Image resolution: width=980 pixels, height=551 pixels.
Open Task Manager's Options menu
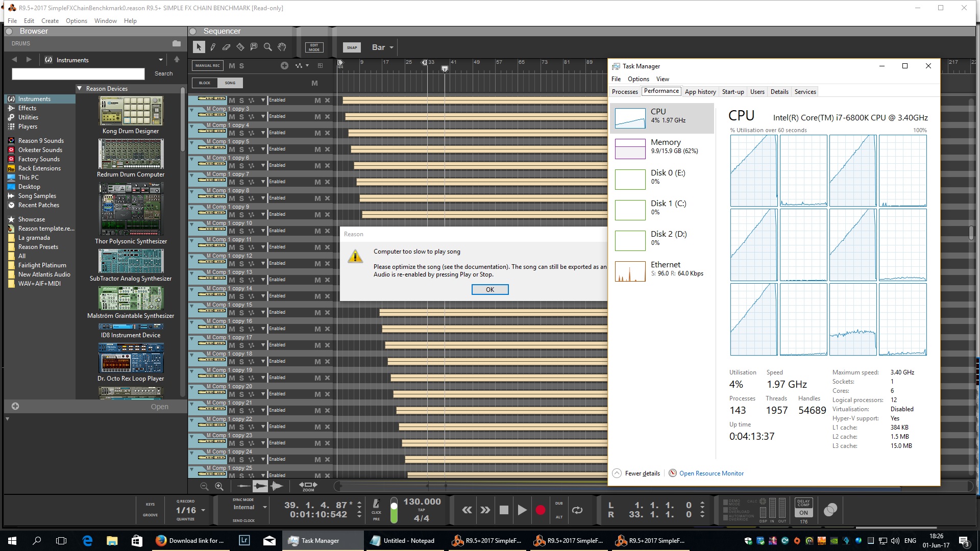639,79
